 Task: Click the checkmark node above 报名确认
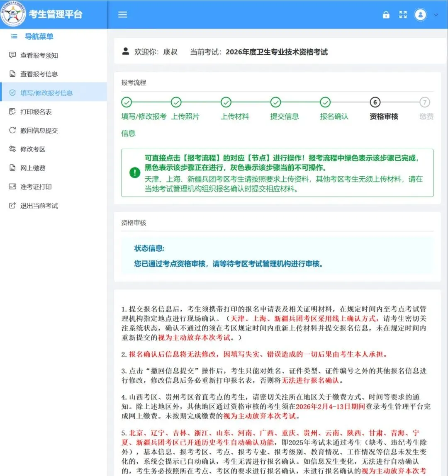coord(325,102)
